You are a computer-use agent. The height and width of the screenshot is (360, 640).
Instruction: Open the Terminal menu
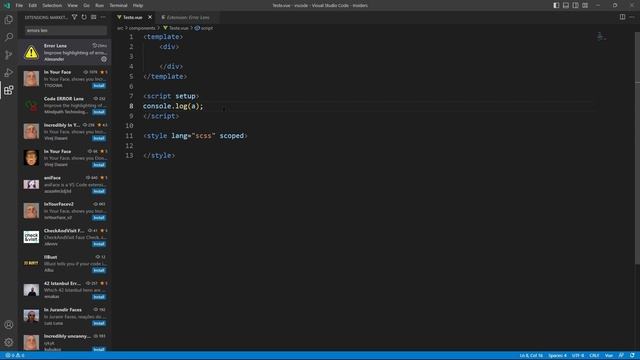point(118,5)
